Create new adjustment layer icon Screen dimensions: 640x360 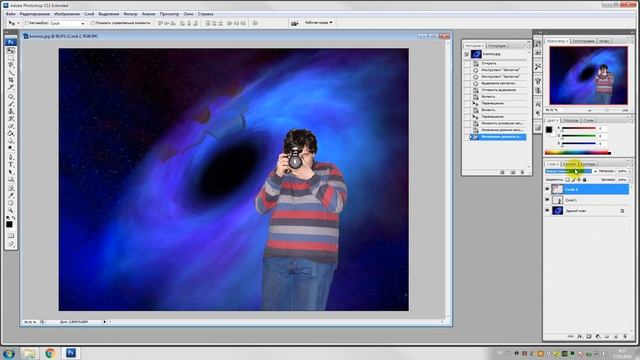tap(598, 336)
